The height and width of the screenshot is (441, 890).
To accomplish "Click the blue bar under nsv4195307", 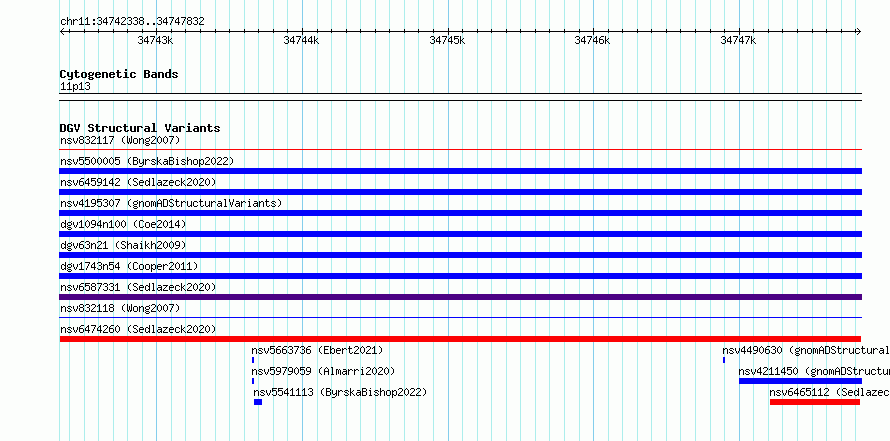I will pyautogui.click(x=461, y=213).
